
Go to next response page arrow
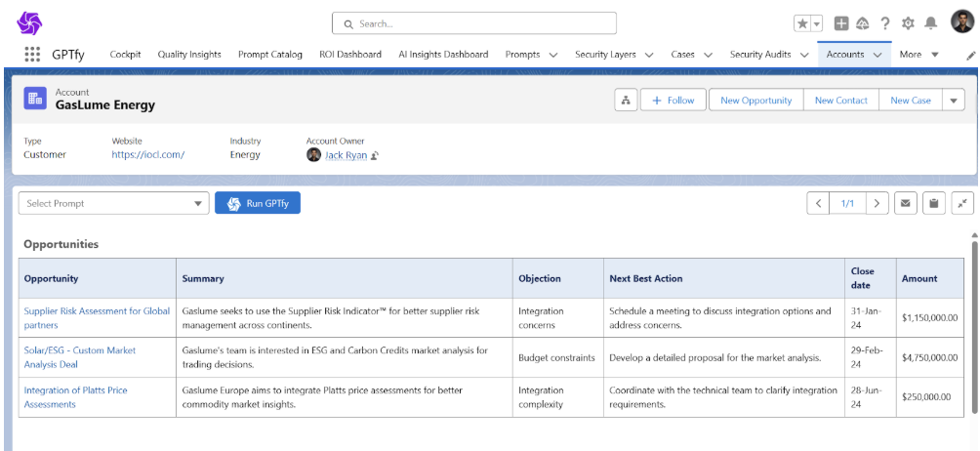click(877, 203)
